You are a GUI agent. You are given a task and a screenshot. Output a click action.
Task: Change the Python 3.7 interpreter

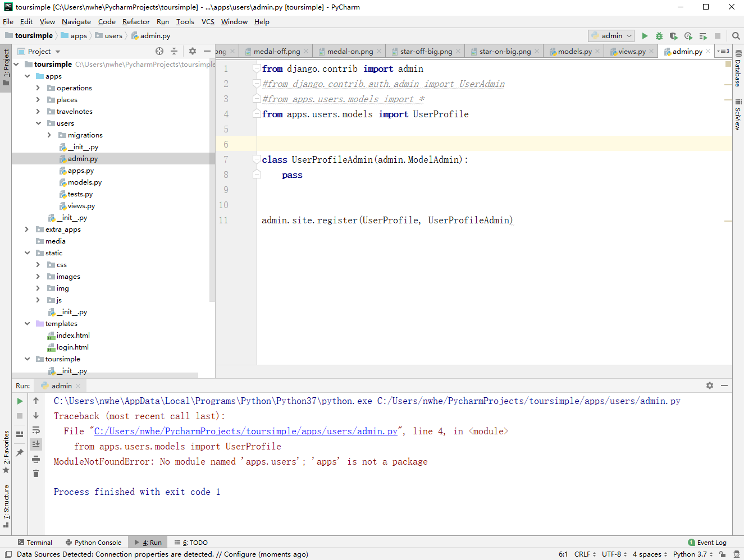pyautogui.click(x=693, y=554)
